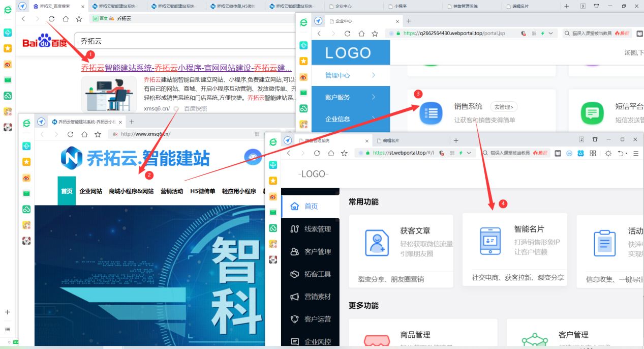Click the home icon in the 销售管理系统 window toolbar

click(x=331, y=153)
